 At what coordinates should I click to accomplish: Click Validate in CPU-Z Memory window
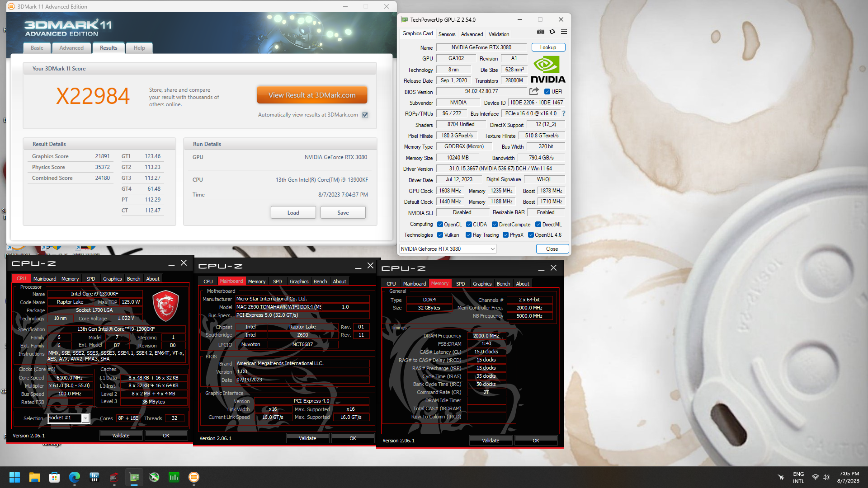(x=491, y=441)
